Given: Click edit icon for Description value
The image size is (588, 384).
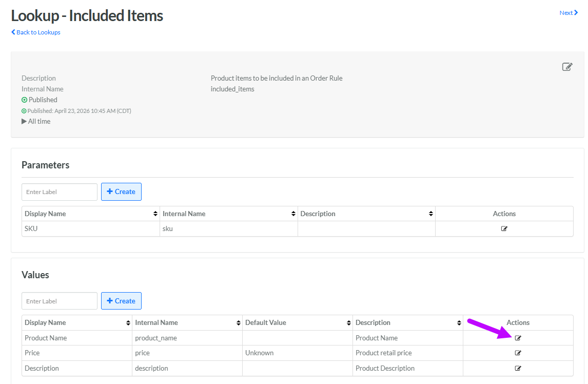Looking at the screenshot, I should click(x=518, y=368).
